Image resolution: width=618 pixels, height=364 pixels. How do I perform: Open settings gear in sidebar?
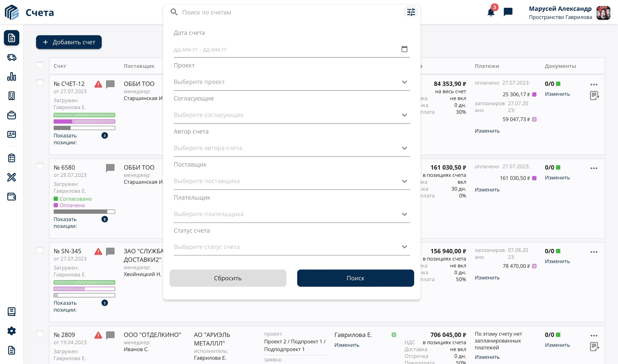(12, 331)
